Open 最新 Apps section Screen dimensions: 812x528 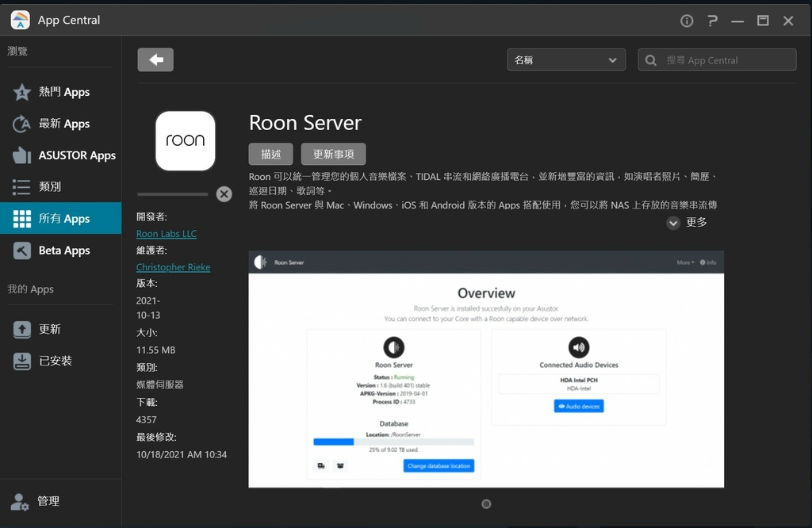[60, 124]
